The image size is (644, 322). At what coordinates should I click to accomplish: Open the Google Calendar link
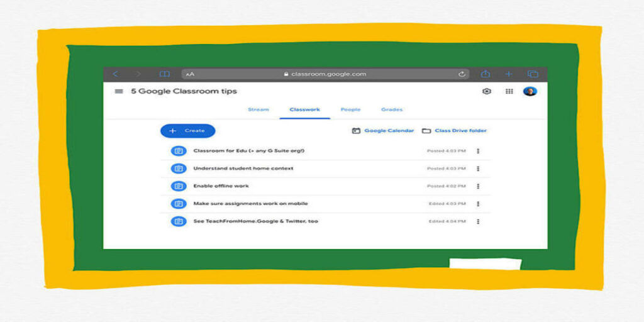[x=389, y=131]
